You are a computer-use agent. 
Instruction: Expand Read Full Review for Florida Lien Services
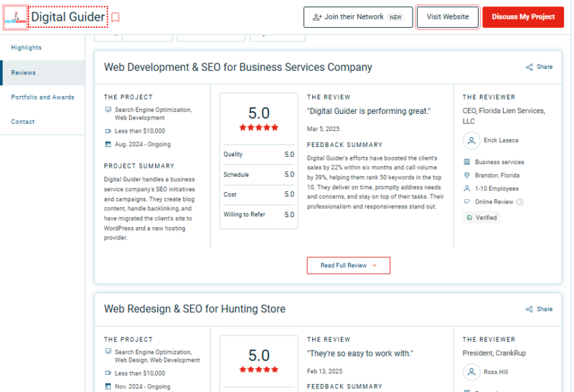pyautogui.click(x=348, y=265)
